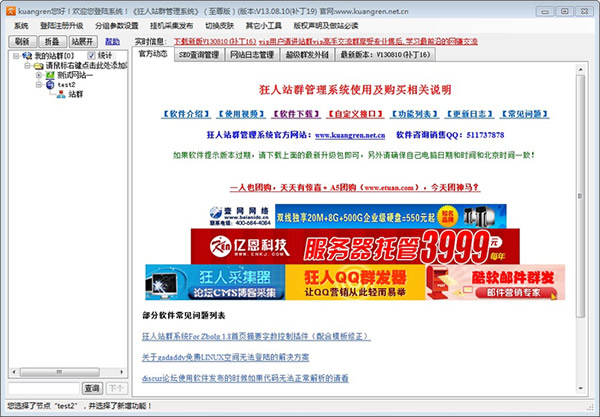Click the 一人也团购 A5团购 red link
This screenshot has height=417, width=600.
[x=355, y=188]
